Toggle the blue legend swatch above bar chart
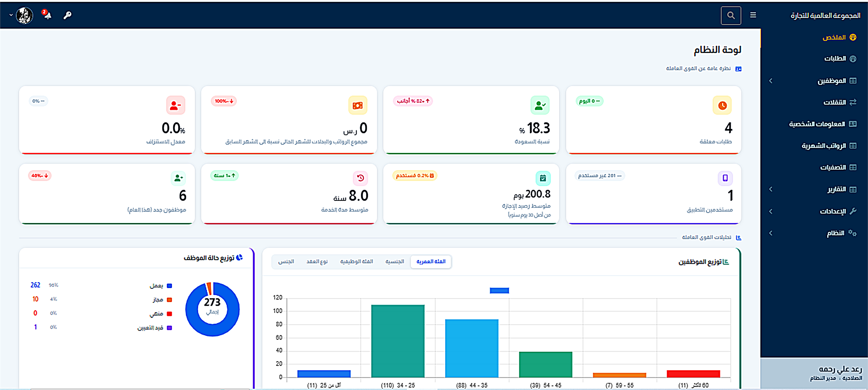The image size is (868, 390). [499, 291]
